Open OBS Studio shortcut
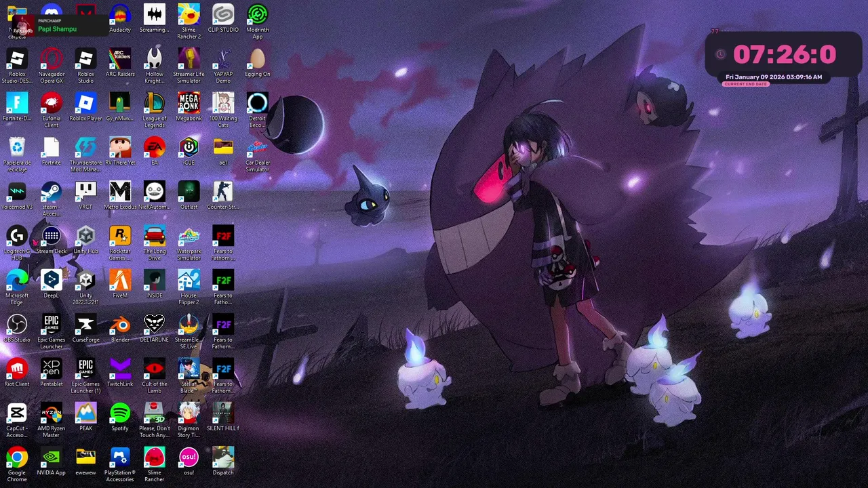The width and height of the screenshot is (868, 488). pyautogui.click(x=17, y=324)
